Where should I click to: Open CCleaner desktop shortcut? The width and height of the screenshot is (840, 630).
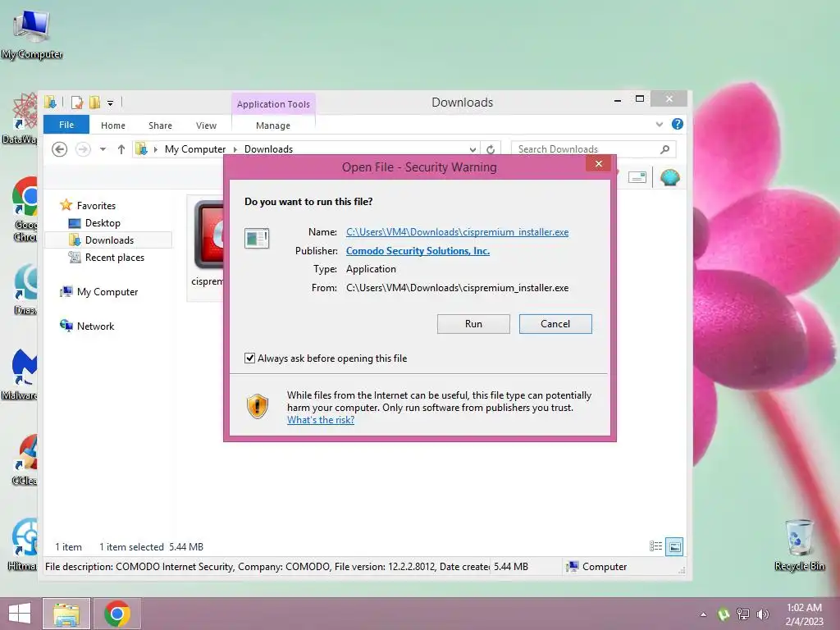[x=25, y=459]
